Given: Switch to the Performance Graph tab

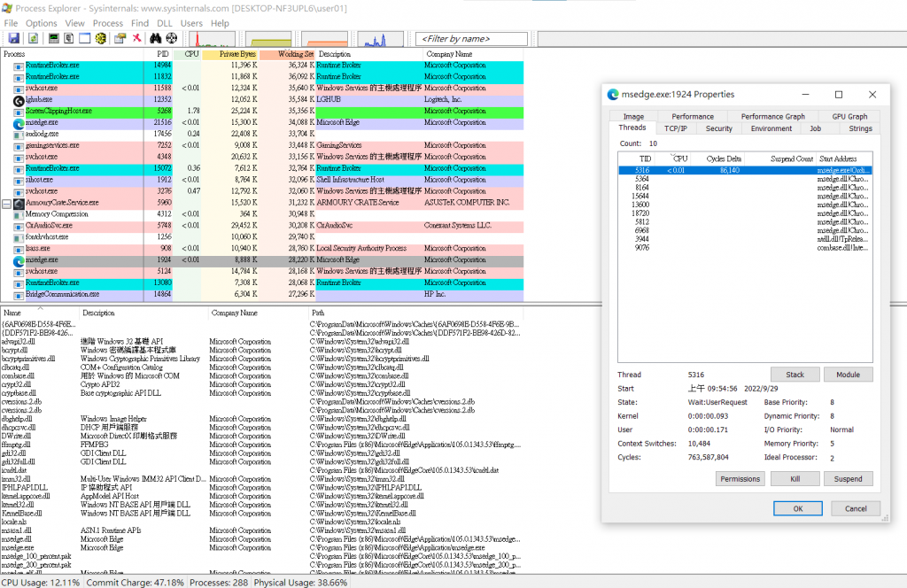Looking at the screenshot, I should click(772, 116).
